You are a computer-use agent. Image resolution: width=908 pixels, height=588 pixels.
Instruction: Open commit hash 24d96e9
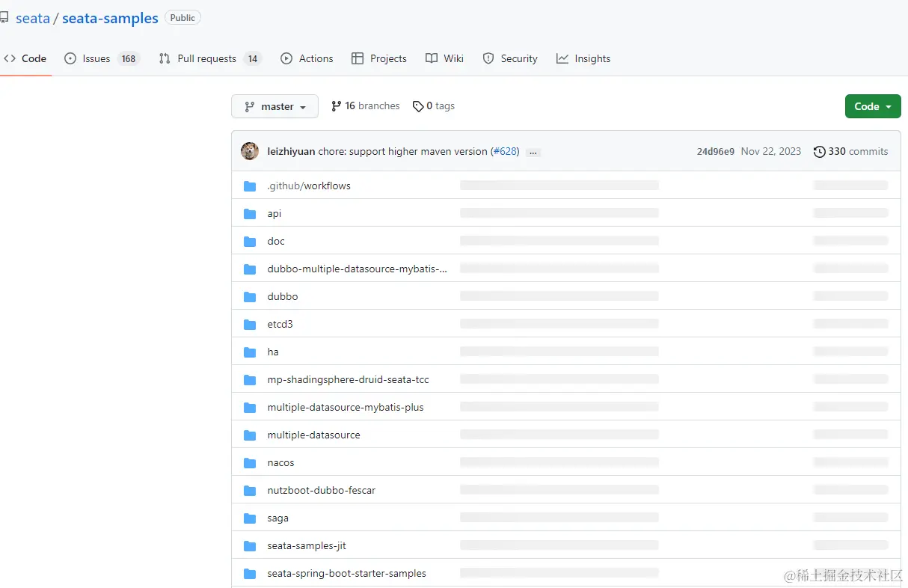coord(716,151)
